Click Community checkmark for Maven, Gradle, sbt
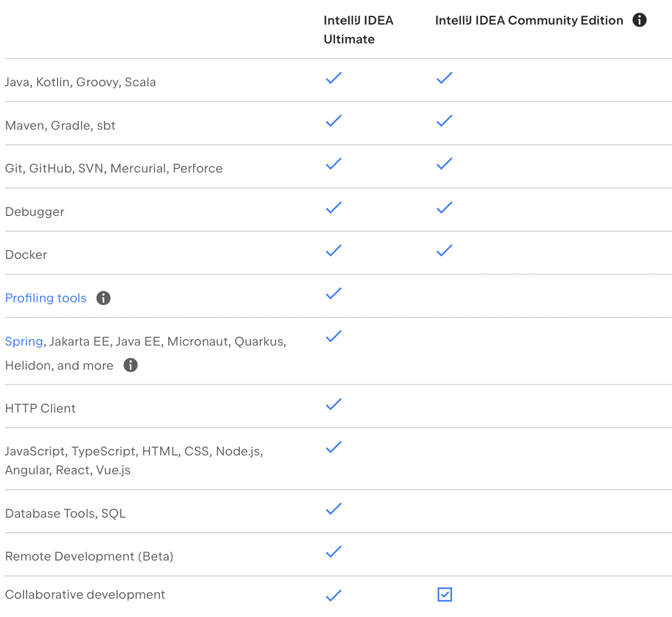 pos(445,121)
